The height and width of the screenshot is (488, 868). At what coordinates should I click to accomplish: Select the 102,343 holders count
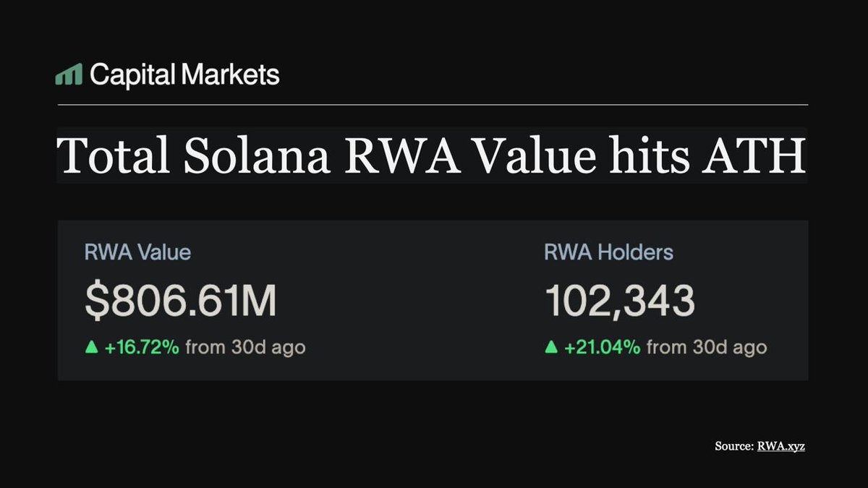(619, 301)
